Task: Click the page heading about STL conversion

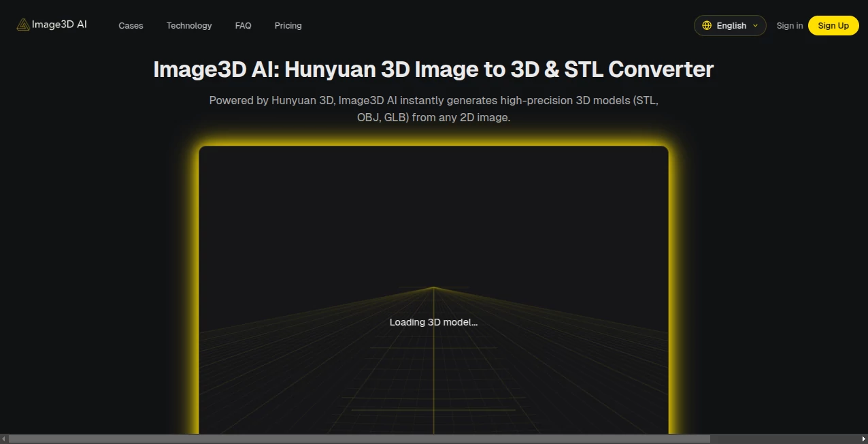Action: pyautogui.click(x=433, y=69)
